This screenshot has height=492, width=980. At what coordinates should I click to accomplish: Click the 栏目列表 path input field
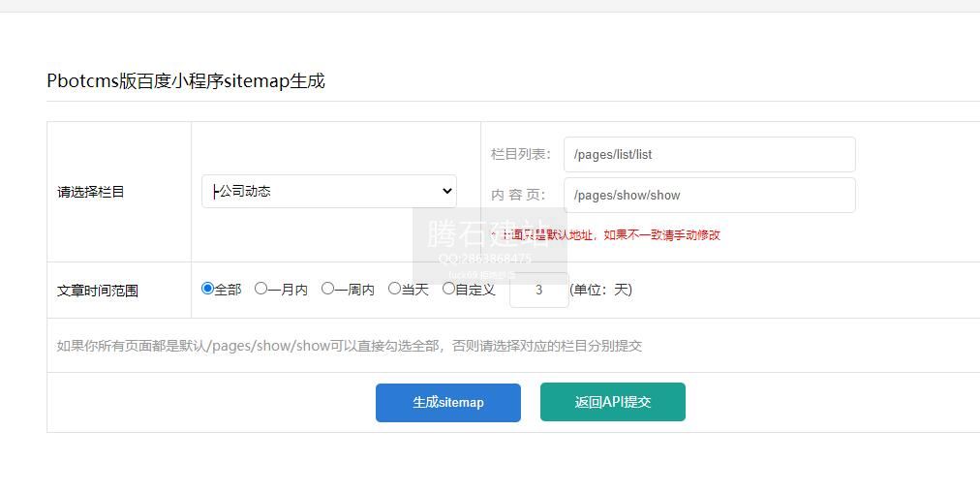pos(709,154)
